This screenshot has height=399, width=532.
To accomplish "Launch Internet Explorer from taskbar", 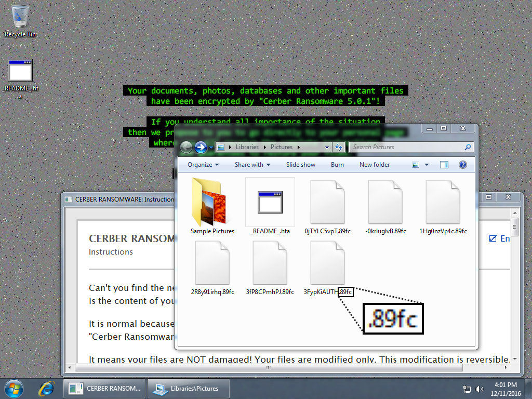I will click(x=46, y=389).
